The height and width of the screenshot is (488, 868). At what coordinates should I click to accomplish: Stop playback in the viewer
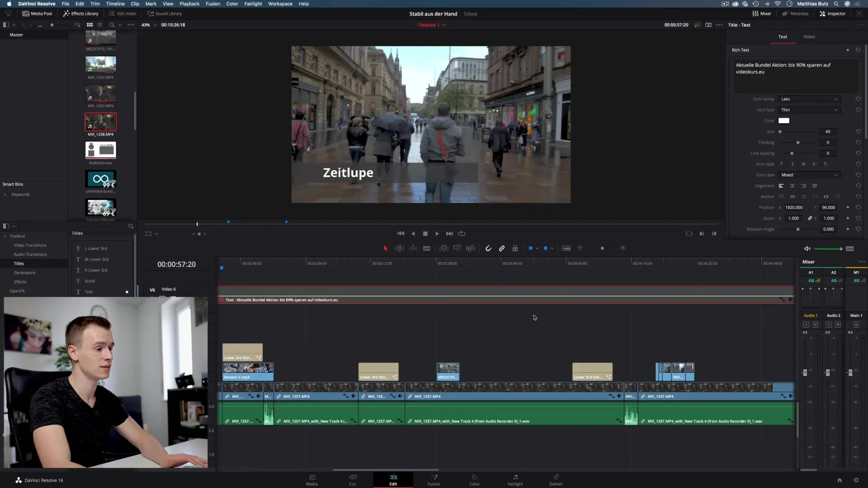point(425,234)
